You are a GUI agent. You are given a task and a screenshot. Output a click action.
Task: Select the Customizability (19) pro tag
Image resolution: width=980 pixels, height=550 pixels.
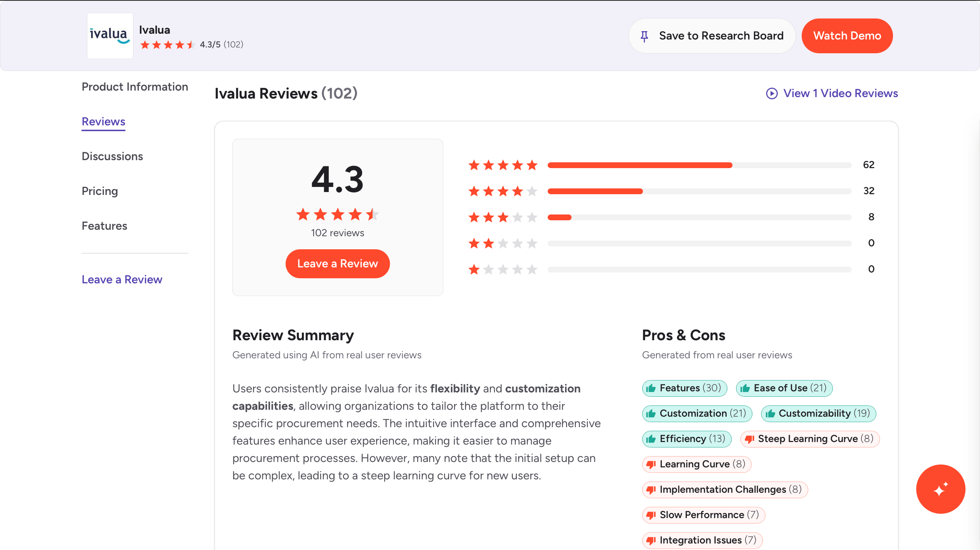(818, 413)
